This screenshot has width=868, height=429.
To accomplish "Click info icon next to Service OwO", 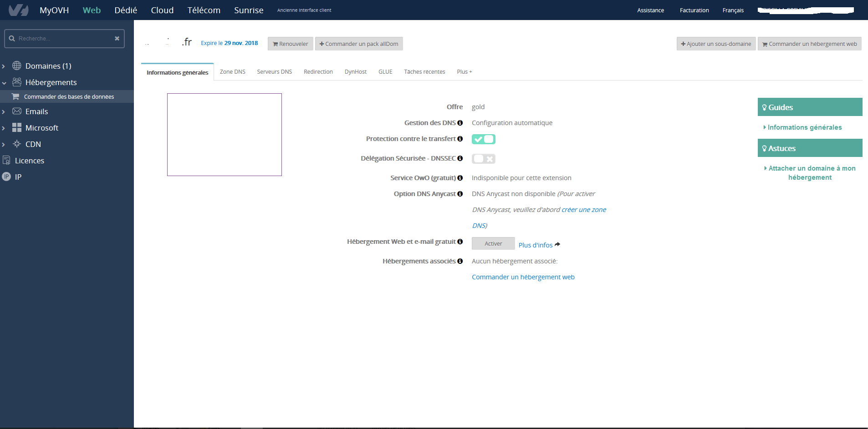I will (460, 178).
